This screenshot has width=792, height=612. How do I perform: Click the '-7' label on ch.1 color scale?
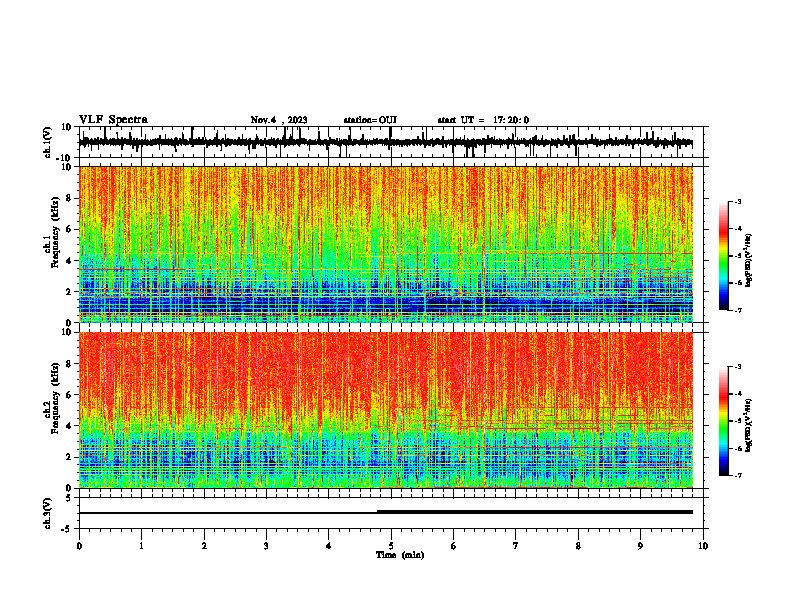coord(737,310)
